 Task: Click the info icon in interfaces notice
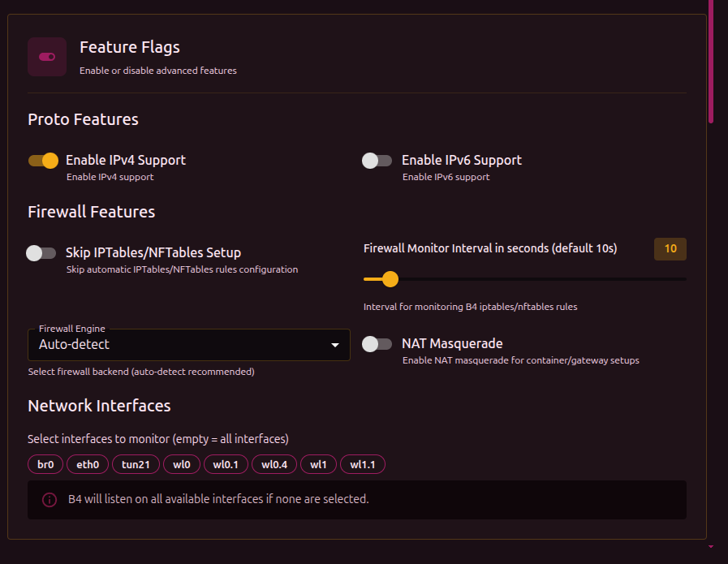[x=50, y=499]
